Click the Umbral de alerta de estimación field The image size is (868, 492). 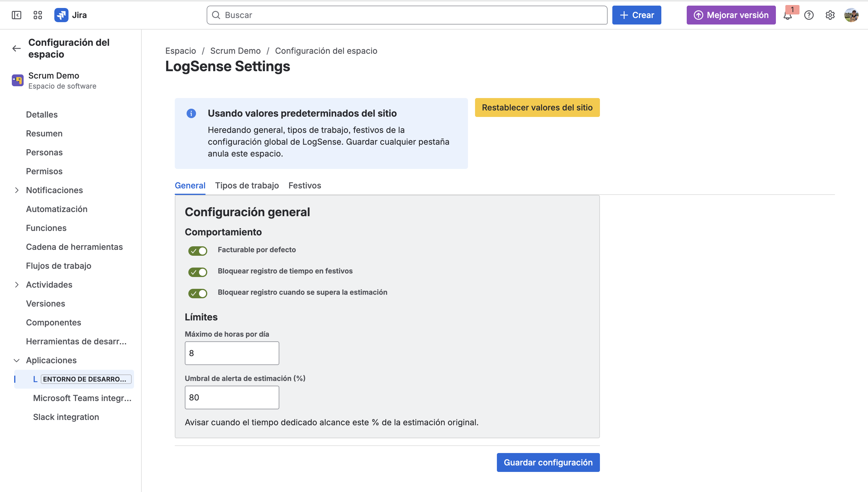232,397
